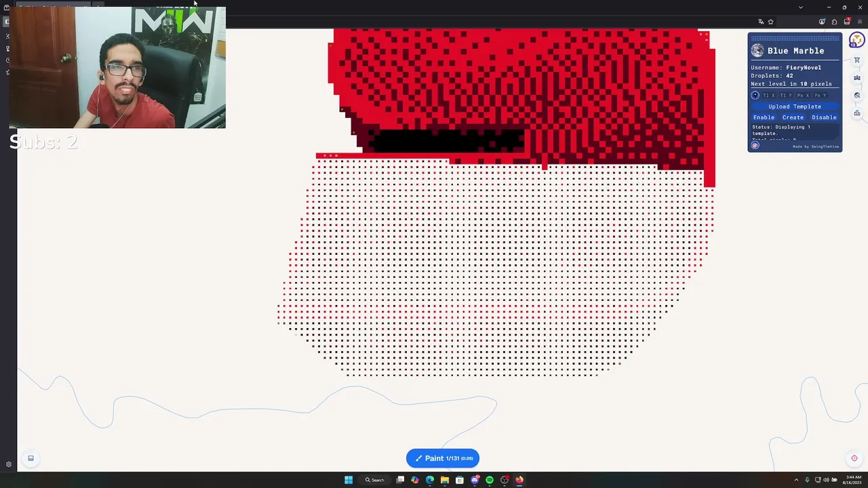Open Microsoft Store from taskbar

click(x=460, y=480)
